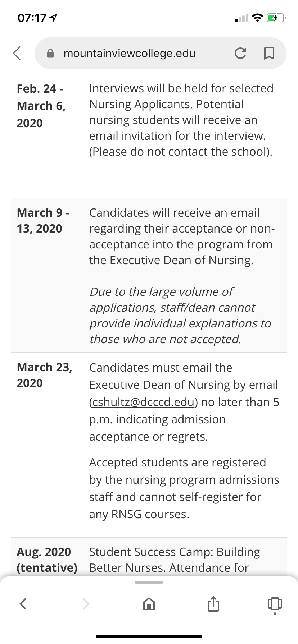Tap the bottom sheet grabber handle
Image resolution: width=298 pixels, height=644 pixels.
(x=149, y=582)
